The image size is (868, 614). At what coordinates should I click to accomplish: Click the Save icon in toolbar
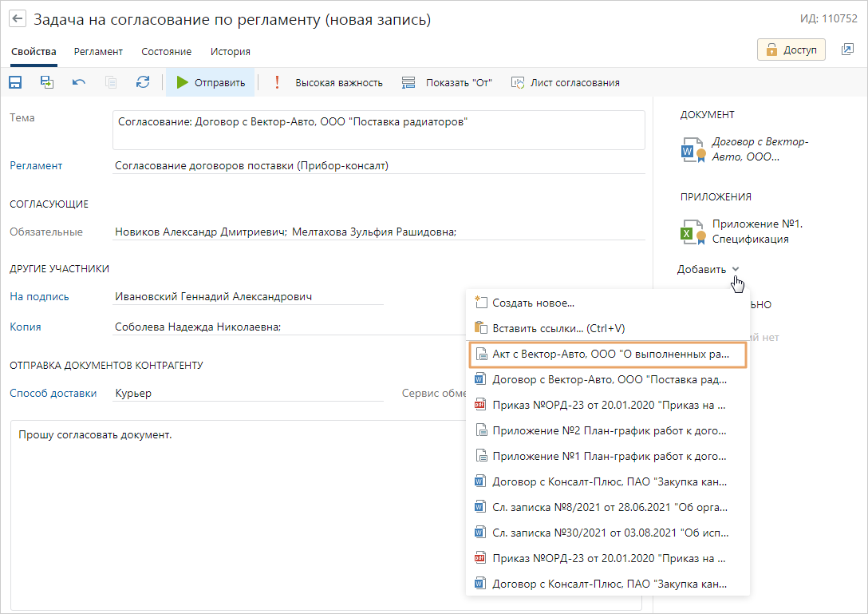pos(15,82)
